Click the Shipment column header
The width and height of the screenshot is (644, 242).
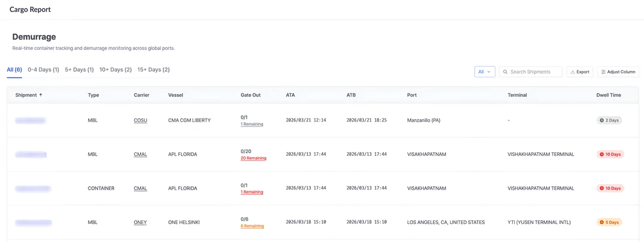tap(26, 95)
